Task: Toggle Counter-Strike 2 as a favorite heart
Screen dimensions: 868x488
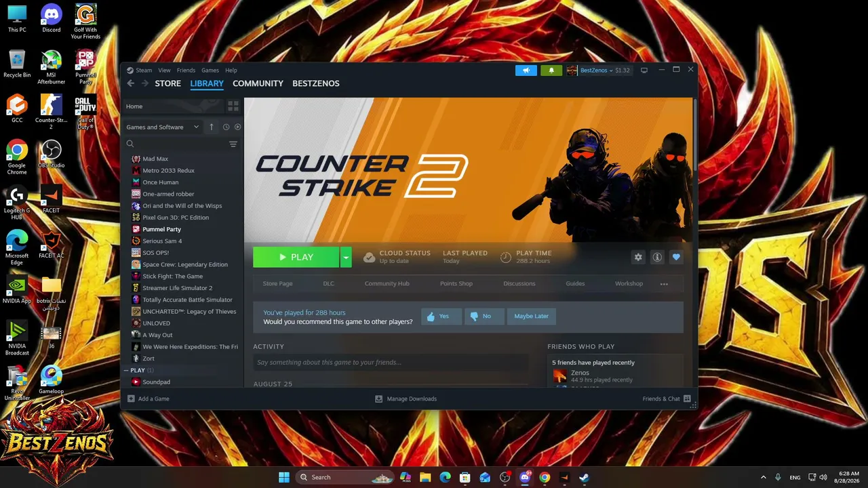Action: 676,257
